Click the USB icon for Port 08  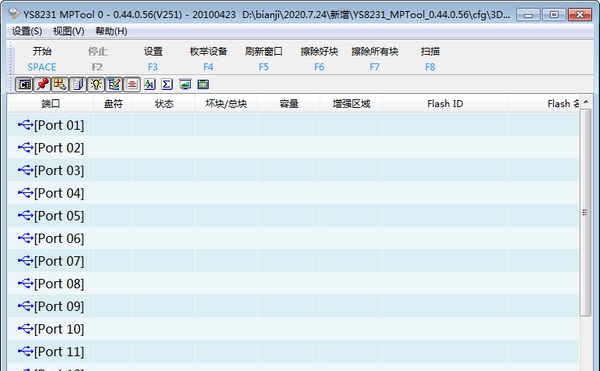click(26, 283)
